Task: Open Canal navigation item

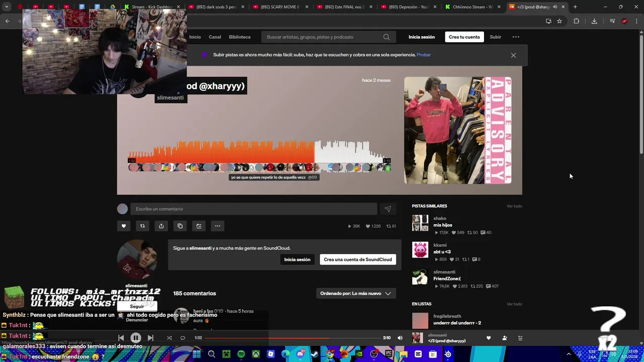Action: [x=215, y=37]
